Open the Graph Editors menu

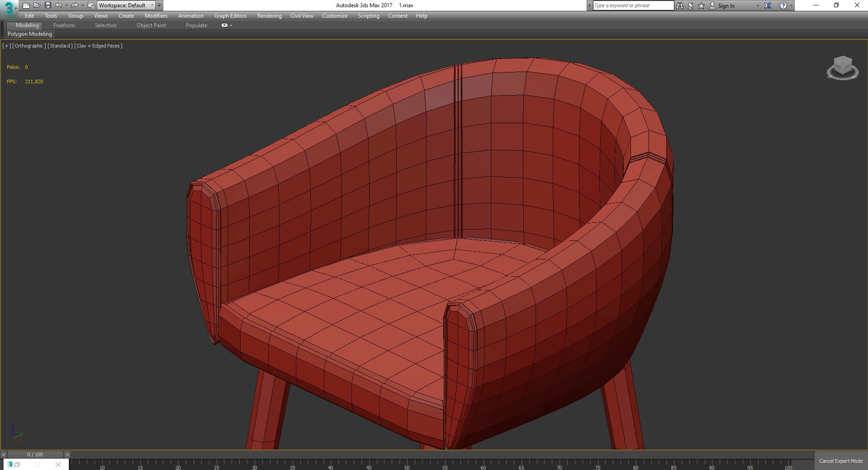click(230, 16)
